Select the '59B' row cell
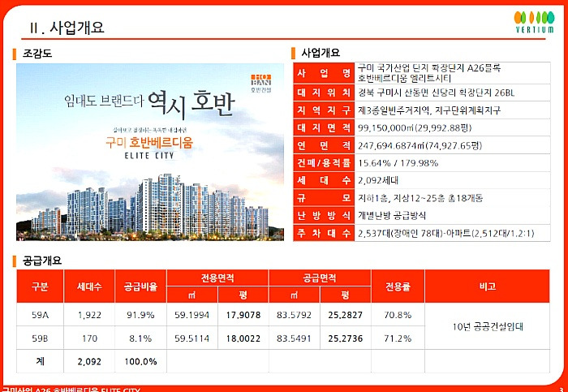Image resolution: width=568 pixels, height=392 pixels. click(x=40, y=338)
